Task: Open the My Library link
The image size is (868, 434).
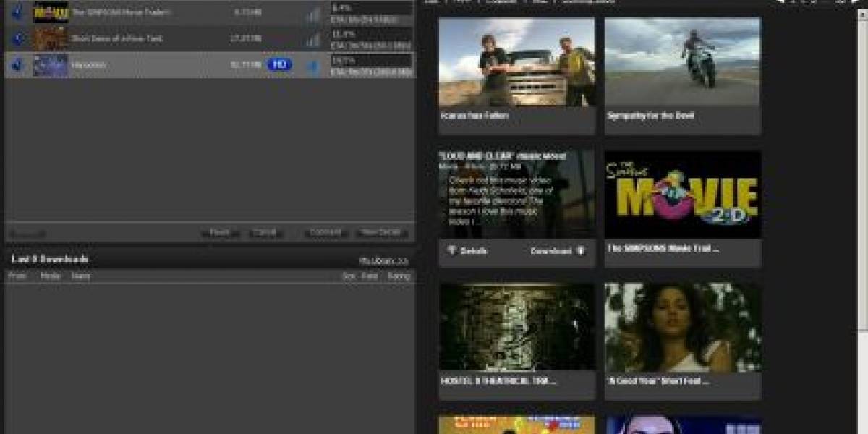Action: point(383,260)
